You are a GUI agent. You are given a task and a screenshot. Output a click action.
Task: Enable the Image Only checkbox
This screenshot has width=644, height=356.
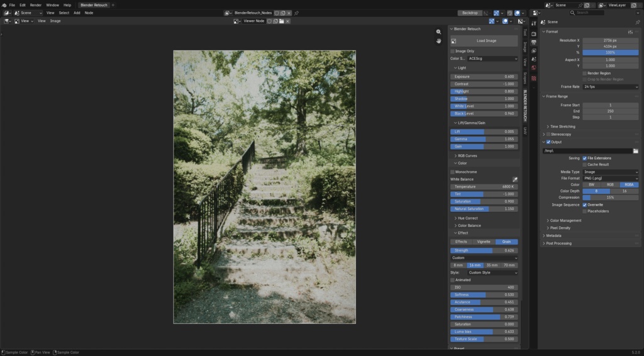453,52
